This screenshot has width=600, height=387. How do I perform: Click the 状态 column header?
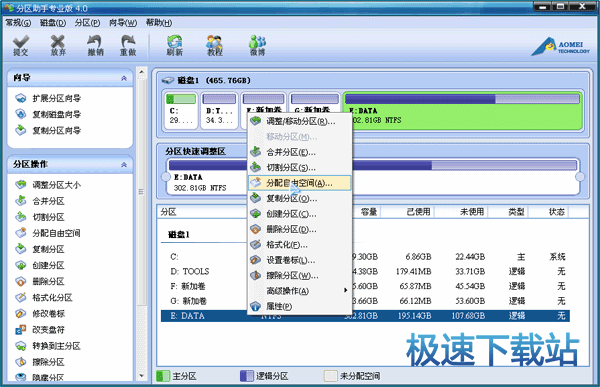(x=549, y=212)
